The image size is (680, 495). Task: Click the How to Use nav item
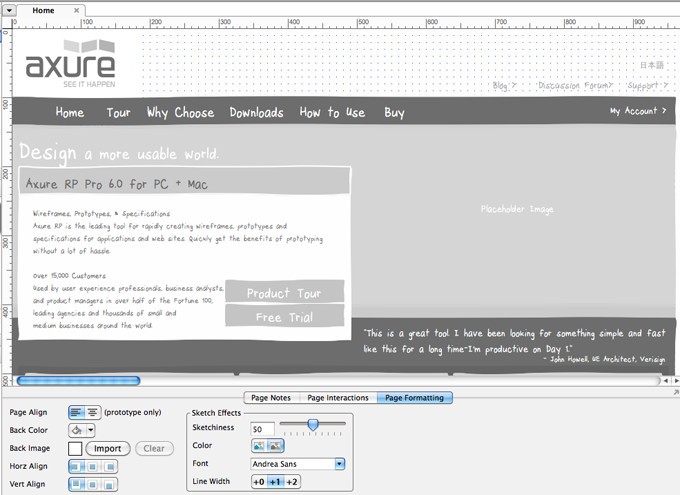tap(332, 112)
